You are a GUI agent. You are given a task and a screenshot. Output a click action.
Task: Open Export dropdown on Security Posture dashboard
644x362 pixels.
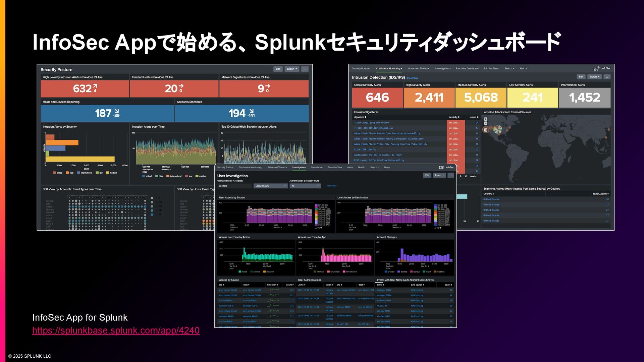click(x=291, y=69)
